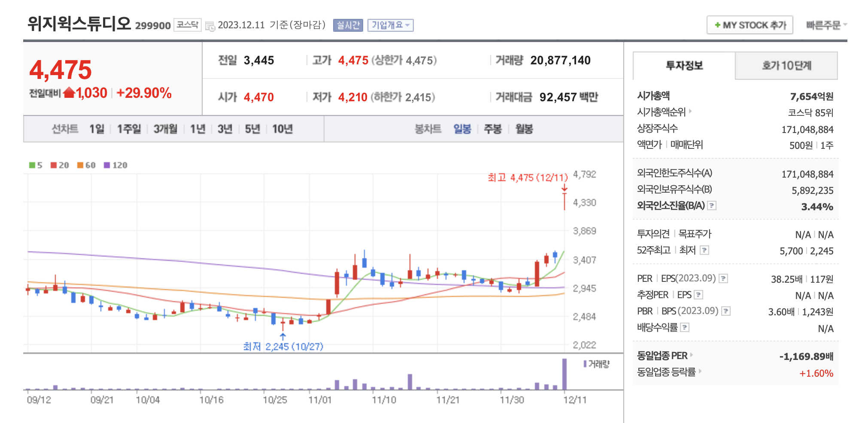Open the 기업개요 dropdown
Screen dimensions: 868x423
[x=391, y=25]
